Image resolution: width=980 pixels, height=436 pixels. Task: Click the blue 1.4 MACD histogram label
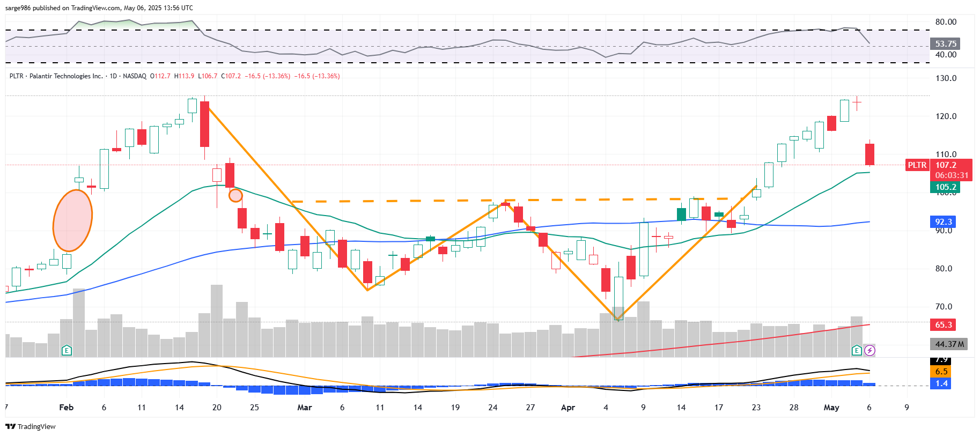pos(941,383)
